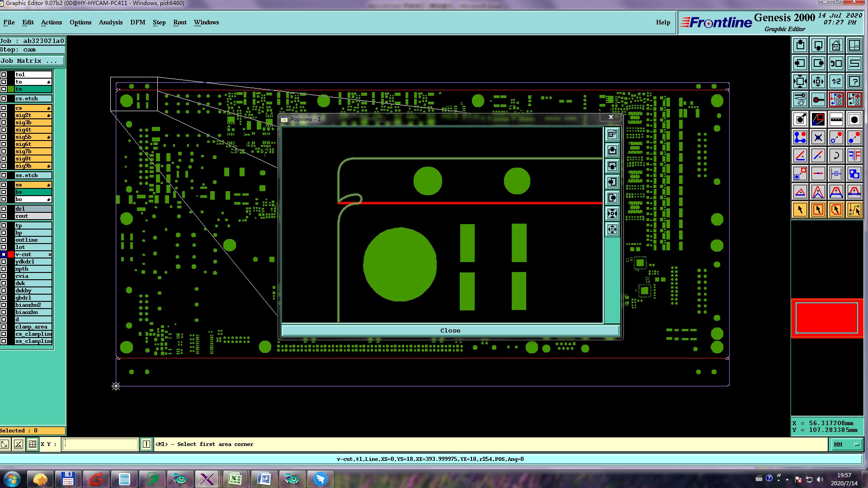Click the v-cut layer expander marker
Viewport: 868px width, 488px height.
50,254
